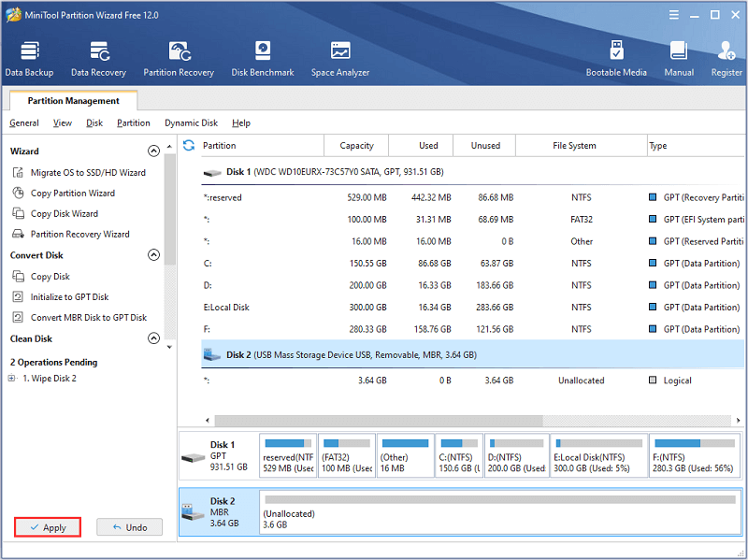Viewport: 748px width, 560px height.
Task: Collapse the Convert Disk section
Action: pos(153,254)
